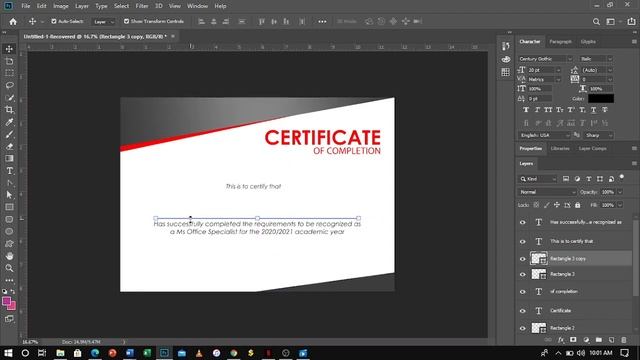The image size is (640, 360).
Task: Open the layer Opacity dropdown
Action: 620,192
